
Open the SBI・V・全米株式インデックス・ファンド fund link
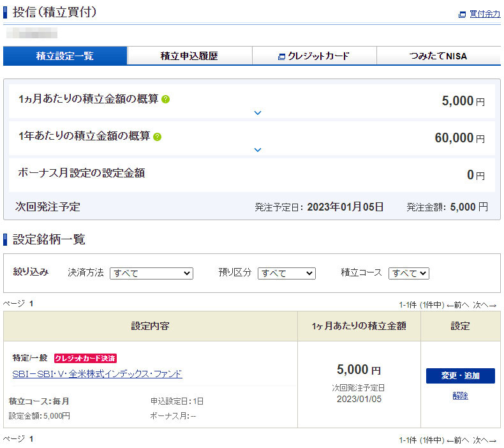pos(97,374)
